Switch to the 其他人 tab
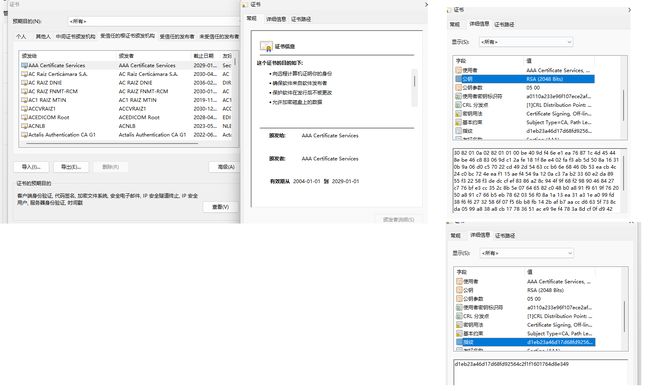The width and height of the screenshot is (650, 391). (43, 36)
